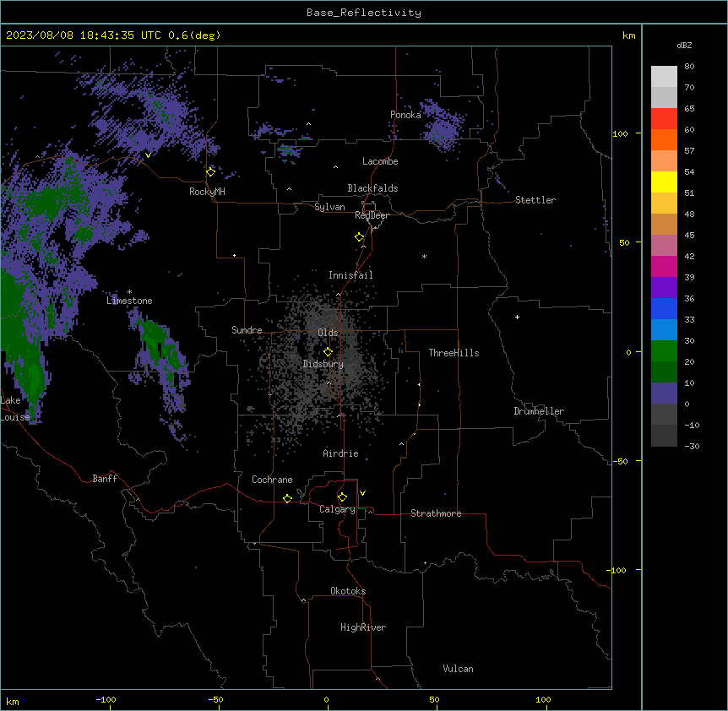This screenshot has height=711, width=728.
Task: Click the RockyMH label on the map
Action: [x=207, y=192]
